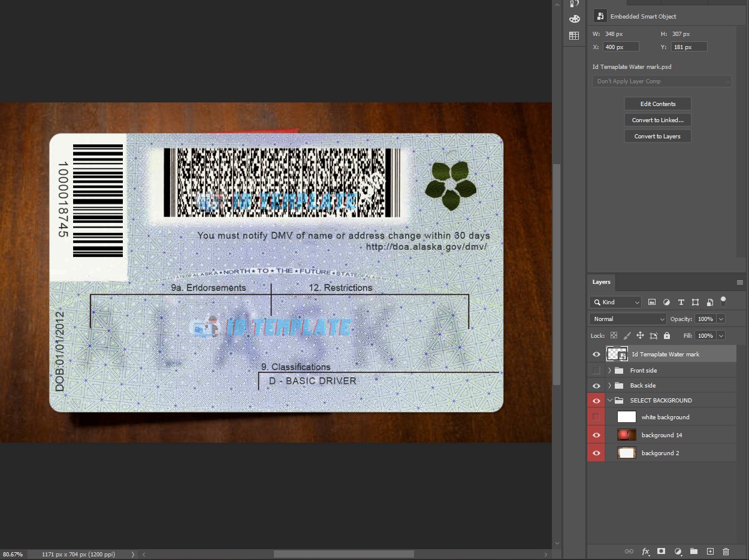Select the backgorund 2 layer thumbnail
This screenshot has width=749, height=560.
pos(627,453)
